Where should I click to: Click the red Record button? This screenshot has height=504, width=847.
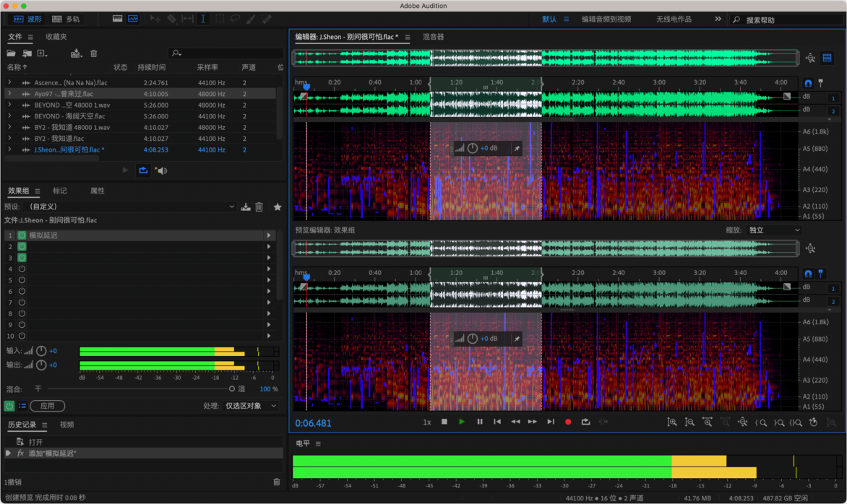(x=568, y=422)
